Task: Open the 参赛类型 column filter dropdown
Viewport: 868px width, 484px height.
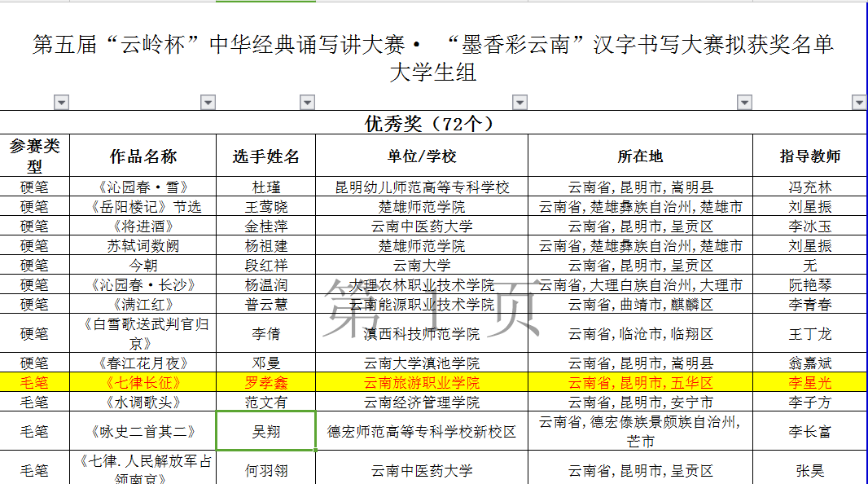Action: click(61, 102)
